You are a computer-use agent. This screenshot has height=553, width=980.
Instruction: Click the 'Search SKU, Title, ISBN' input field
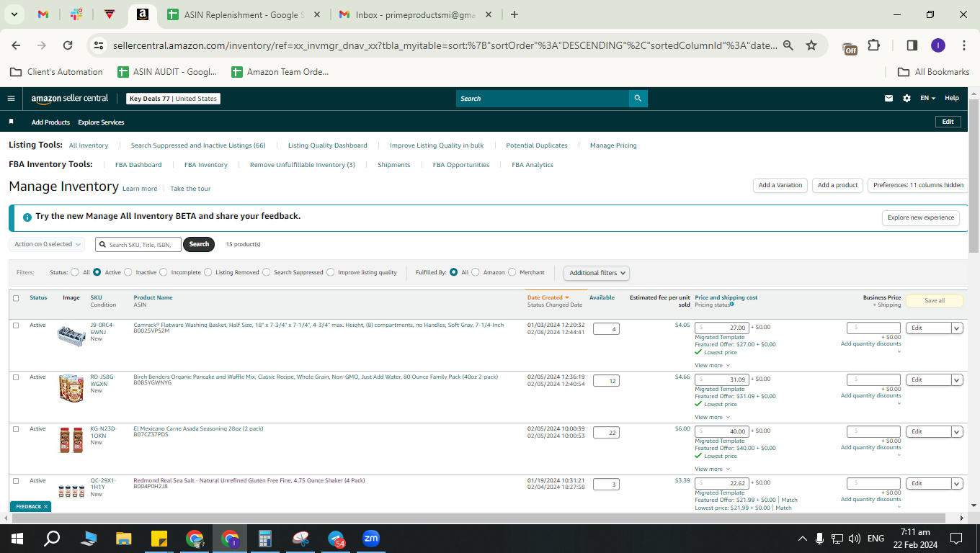tap(138, 244)
